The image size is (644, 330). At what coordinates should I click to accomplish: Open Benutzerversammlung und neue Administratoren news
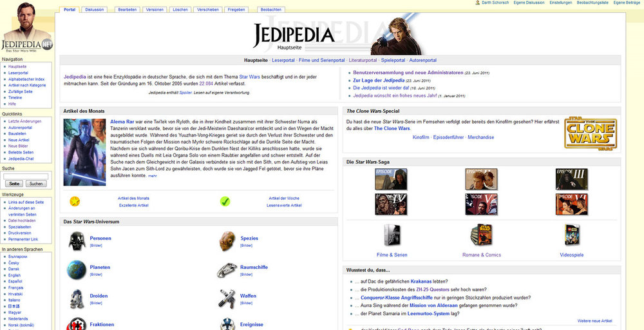coord(408,72)
